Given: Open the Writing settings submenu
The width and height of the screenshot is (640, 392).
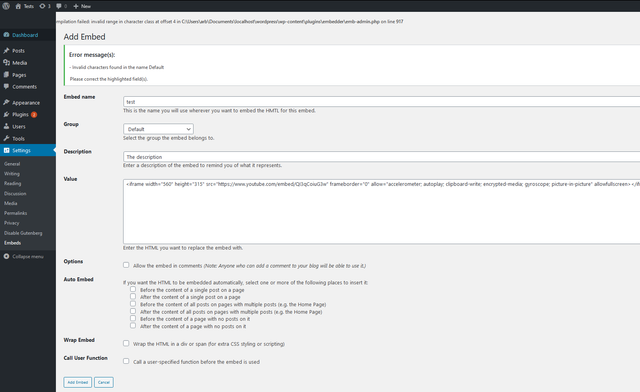Looking at the screenshot, I should (12, 174).
